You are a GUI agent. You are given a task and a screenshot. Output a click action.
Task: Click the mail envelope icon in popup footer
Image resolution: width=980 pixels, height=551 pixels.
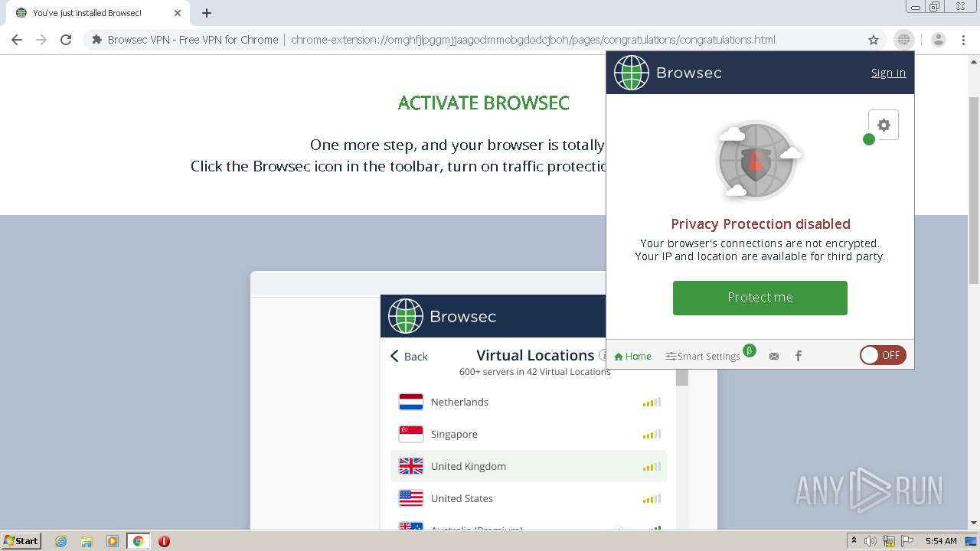pos(774,356)
